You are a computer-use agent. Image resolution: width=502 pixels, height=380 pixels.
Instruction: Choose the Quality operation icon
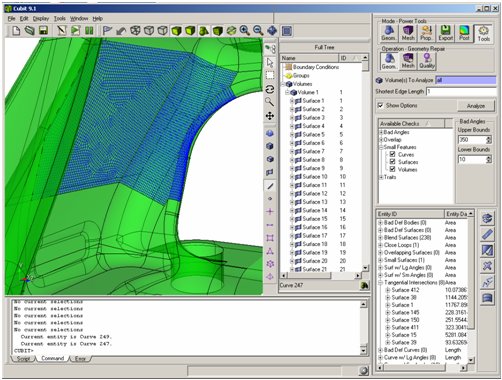pyautogui.click(x=427, y=61)
